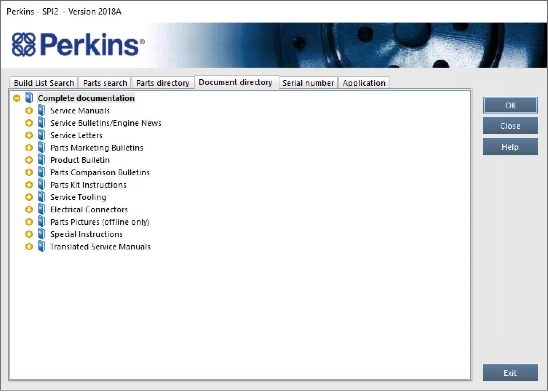Expand the Parts Marketing Bulletins node
This screenshot has width=548, height=392.
click(x=29, y=148)
